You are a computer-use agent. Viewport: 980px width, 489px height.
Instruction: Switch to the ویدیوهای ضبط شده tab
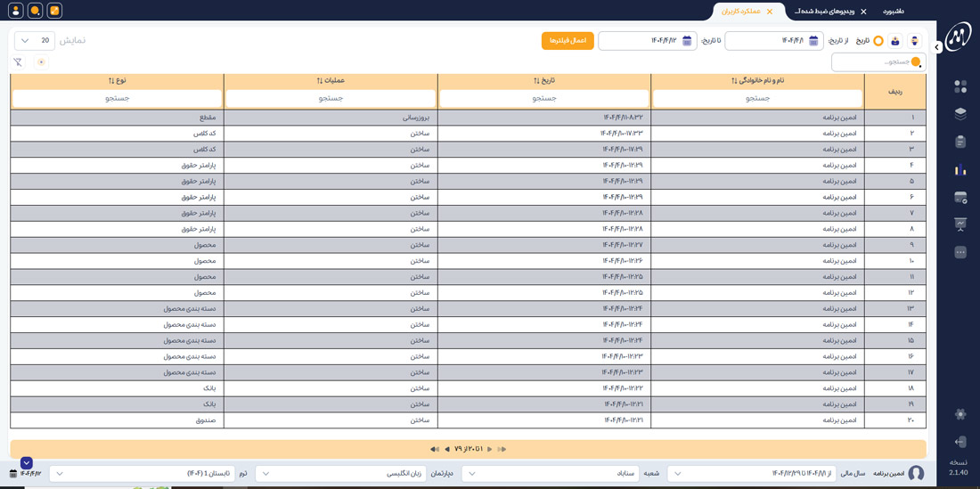tap(823, 12)
